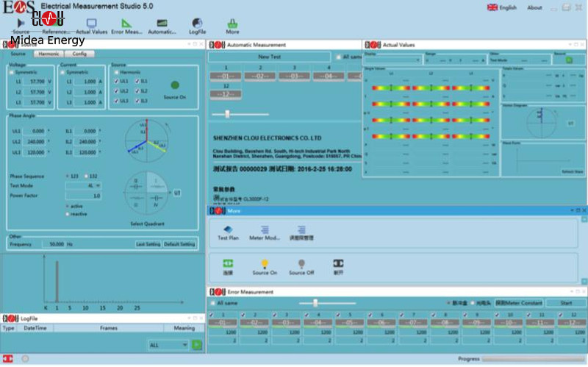Switch to the Config tab
Image resolution: width=588 pixels, height=367 pixels.
pos(79,54)
